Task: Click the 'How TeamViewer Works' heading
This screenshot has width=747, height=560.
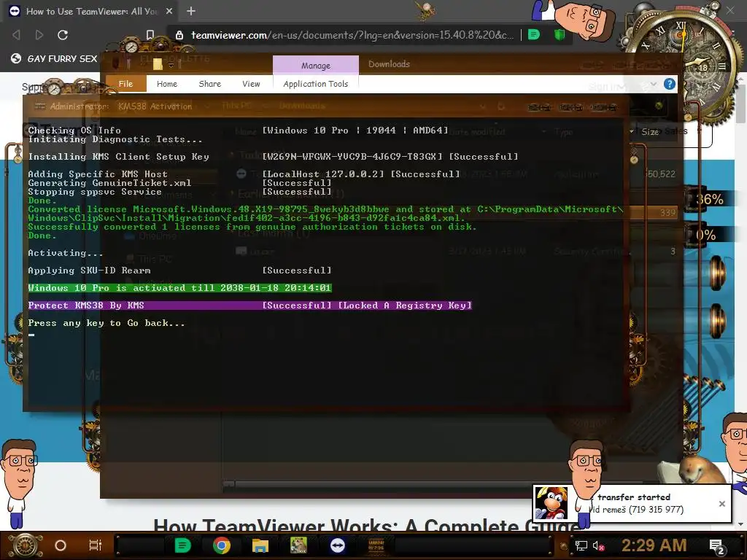Action: point(366,525)
